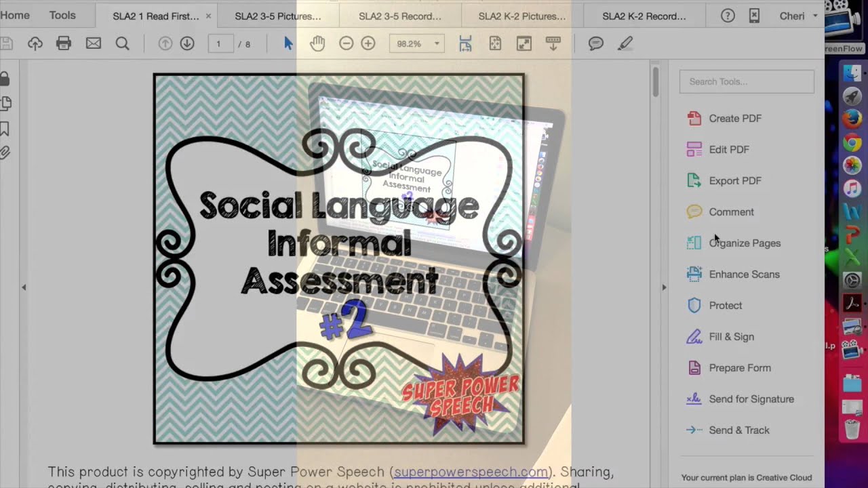Open the Send for Signature tool
868x488 pixels.
click(741, 399)
